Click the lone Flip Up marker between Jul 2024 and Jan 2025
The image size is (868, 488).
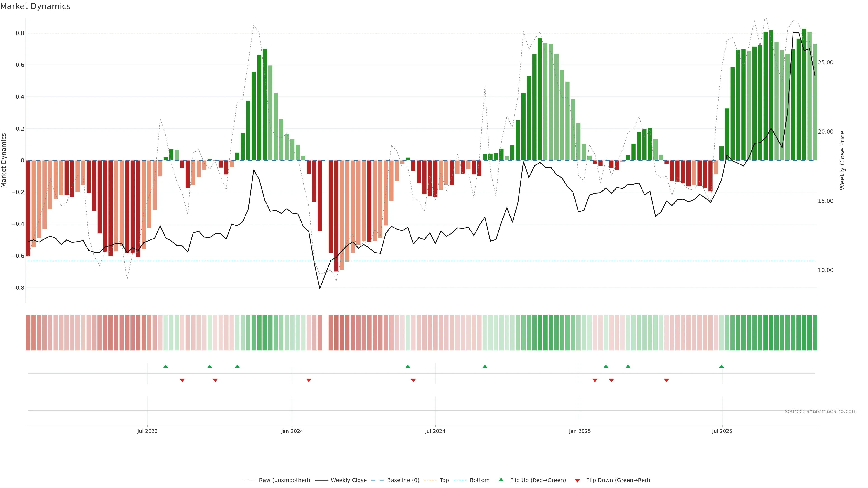point(485,366)
